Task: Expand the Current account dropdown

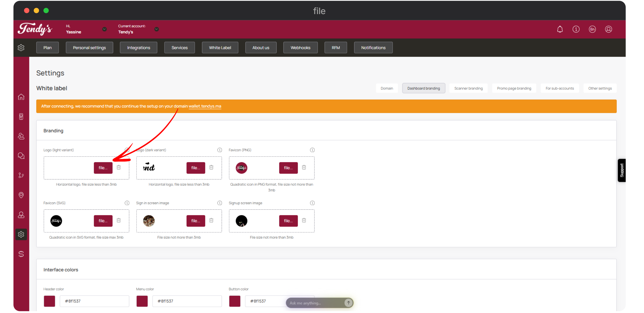Action: tap(157, 29)
